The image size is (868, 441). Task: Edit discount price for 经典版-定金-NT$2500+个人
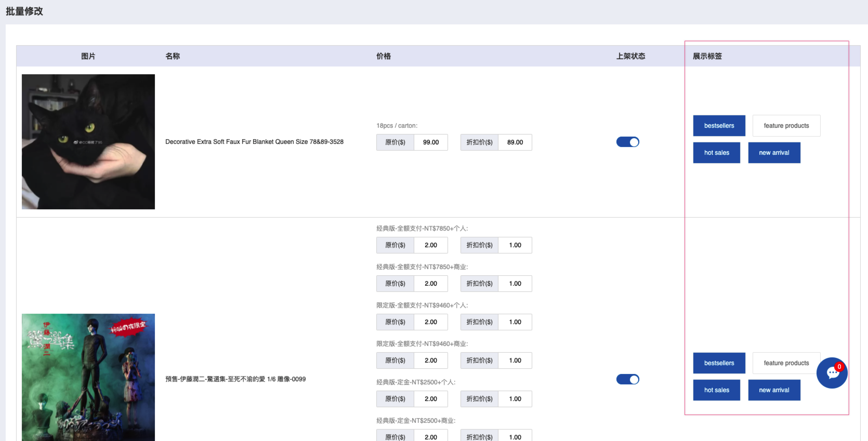tap(515, 399)
